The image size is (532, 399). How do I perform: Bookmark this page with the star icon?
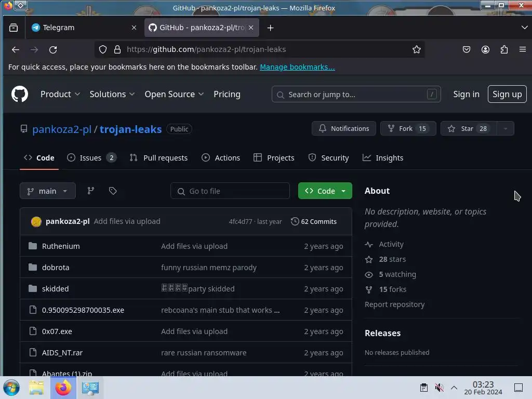[x=417, y=49]
